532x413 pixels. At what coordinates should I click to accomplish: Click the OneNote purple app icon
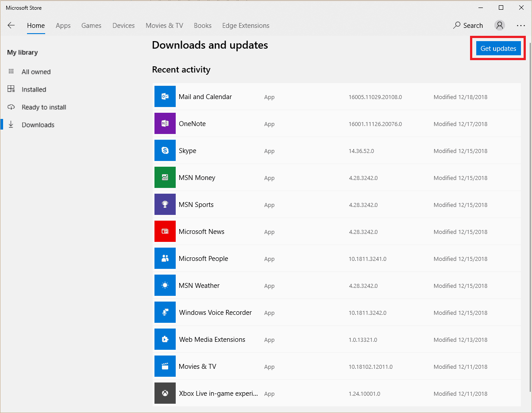[x=165, y=123]
